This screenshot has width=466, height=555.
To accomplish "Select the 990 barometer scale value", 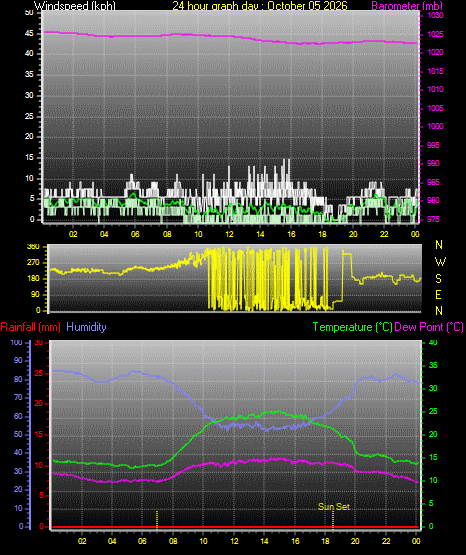I will [433, 163].
